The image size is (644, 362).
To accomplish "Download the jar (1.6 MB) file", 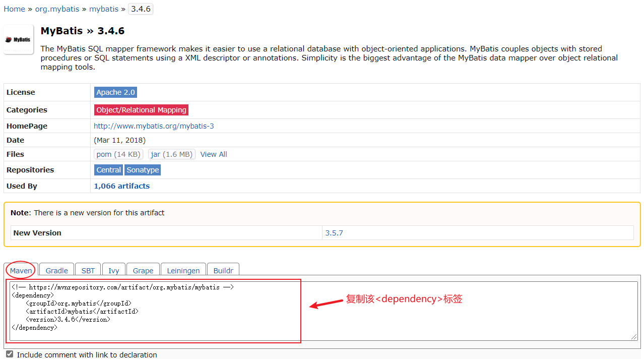I will click(x=172, y=154).
